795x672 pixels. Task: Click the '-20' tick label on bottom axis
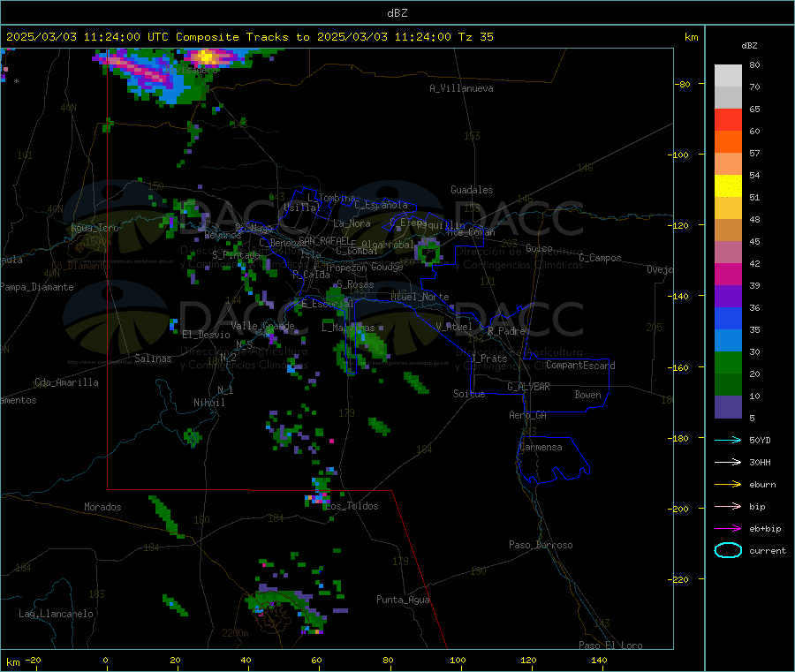coord(33,660)
